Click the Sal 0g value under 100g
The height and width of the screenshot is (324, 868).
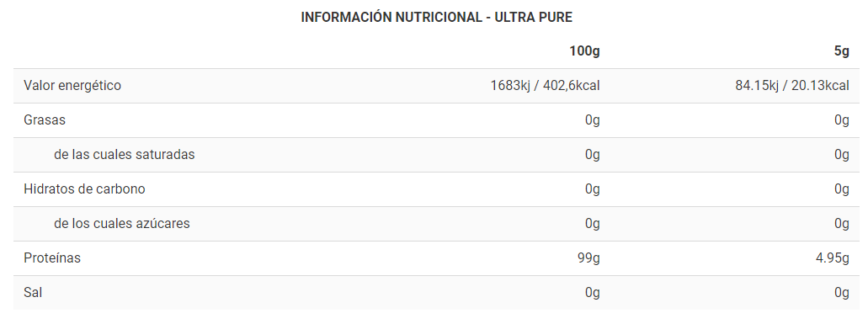tap(593, 292)
